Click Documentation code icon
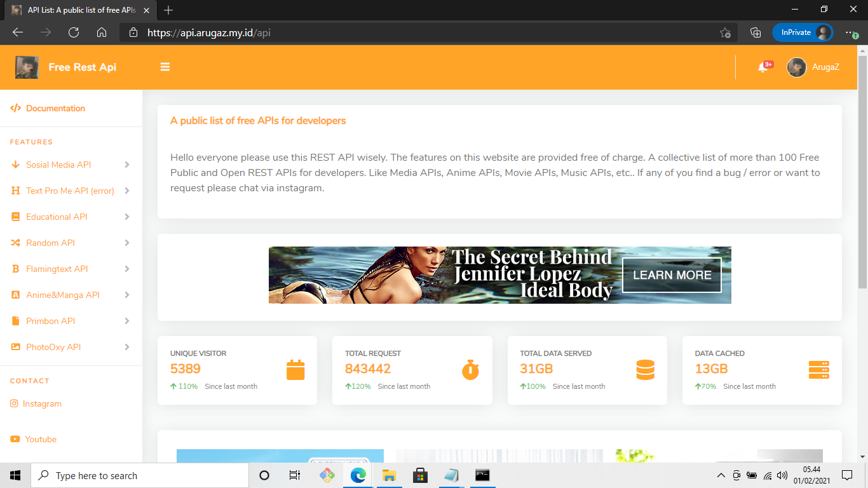 click(16, 108)
